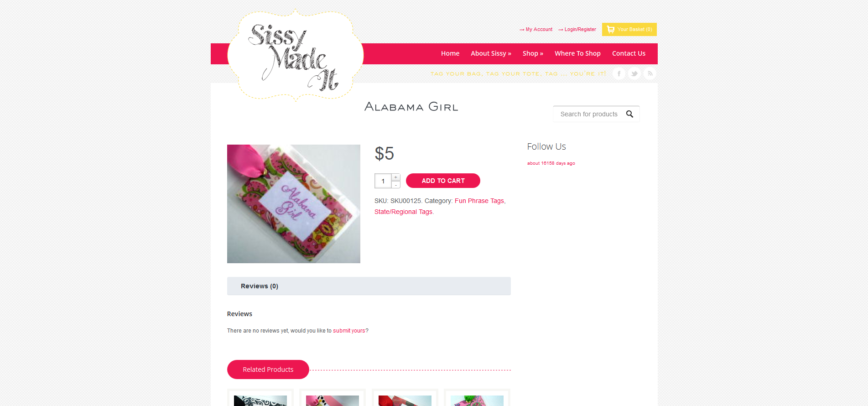Decrease quantity with minus stepper
Viewport: 868px width, 406px height.
pyautogui.click(x=396, y=185)
